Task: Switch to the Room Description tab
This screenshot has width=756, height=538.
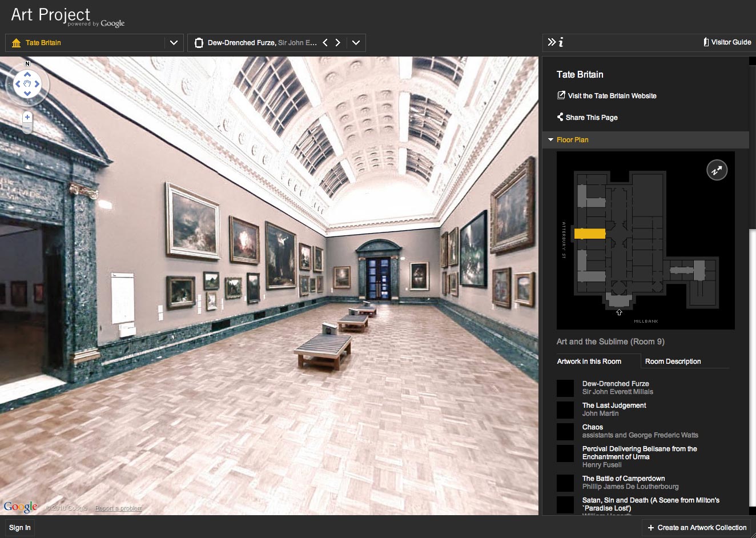Action: [673, 362]
